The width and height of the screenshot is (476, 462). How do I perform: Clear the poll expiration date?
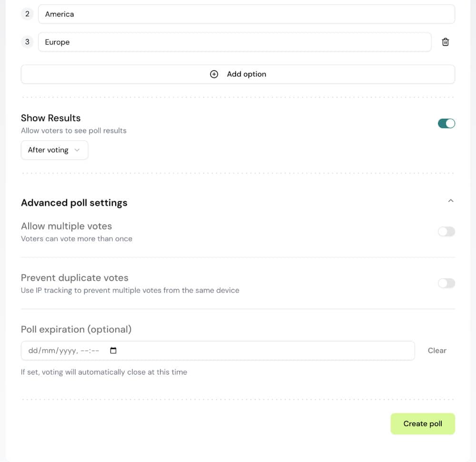pyautogui.click(x=437, y=351)
